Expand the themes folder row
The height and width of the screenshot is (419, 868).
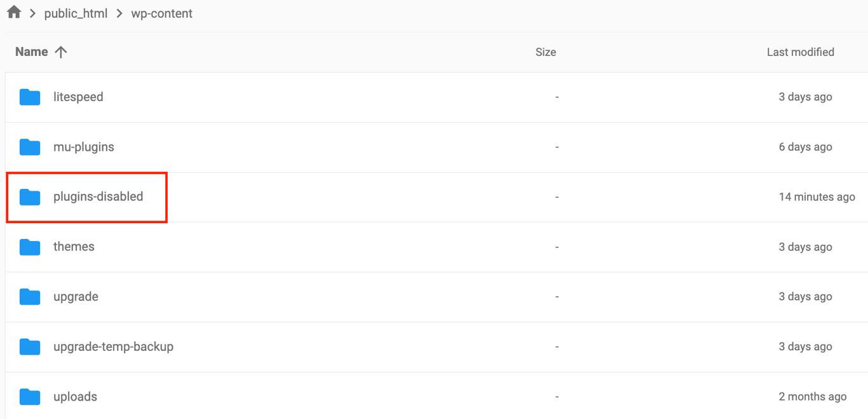tap(74, 247)
